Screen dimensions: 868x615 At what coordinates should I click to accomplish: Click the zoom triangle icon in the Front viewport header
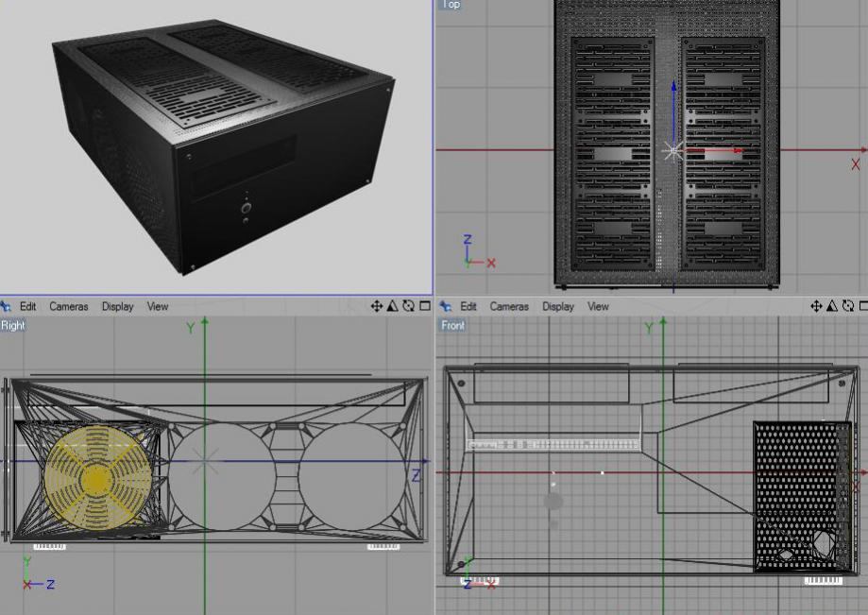(x=833, y=306)
